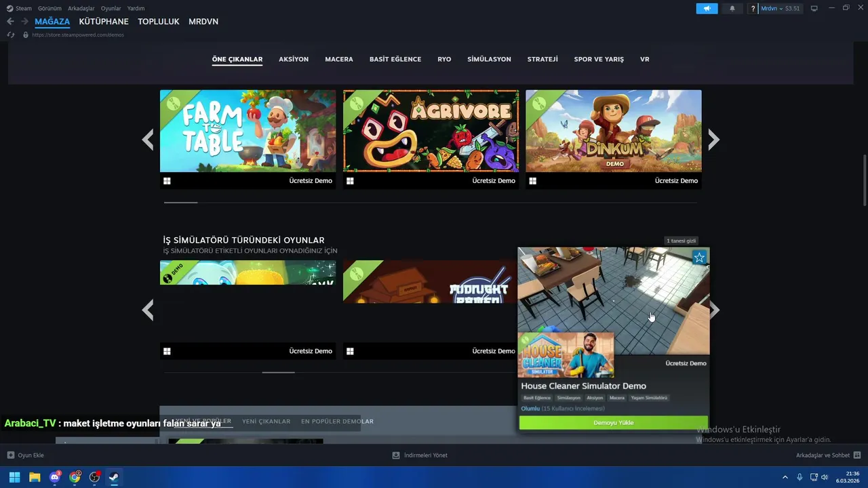The image size is (868, 488).
Task: Click the question mark help icon
Action: (753, 9)
